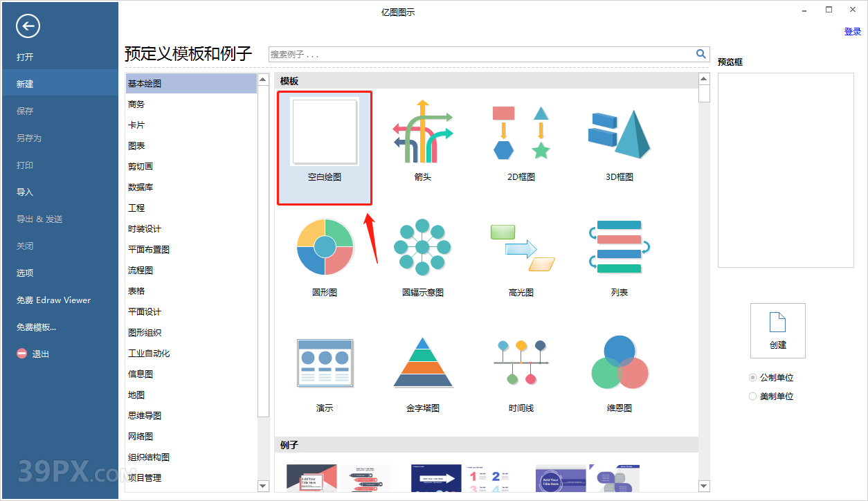
Task: Click the back arrow navigation icon
Action: (27, 26)
